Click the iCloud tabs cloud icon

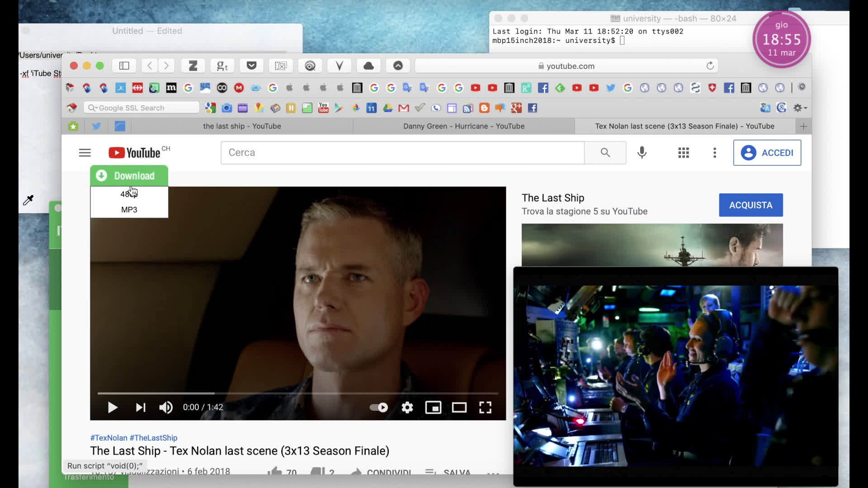(368, 66)
